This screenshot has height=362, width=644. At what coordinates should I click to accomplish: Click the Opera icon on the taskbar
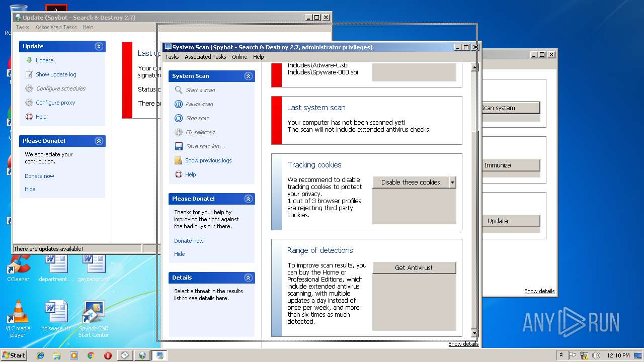point(108,355)
